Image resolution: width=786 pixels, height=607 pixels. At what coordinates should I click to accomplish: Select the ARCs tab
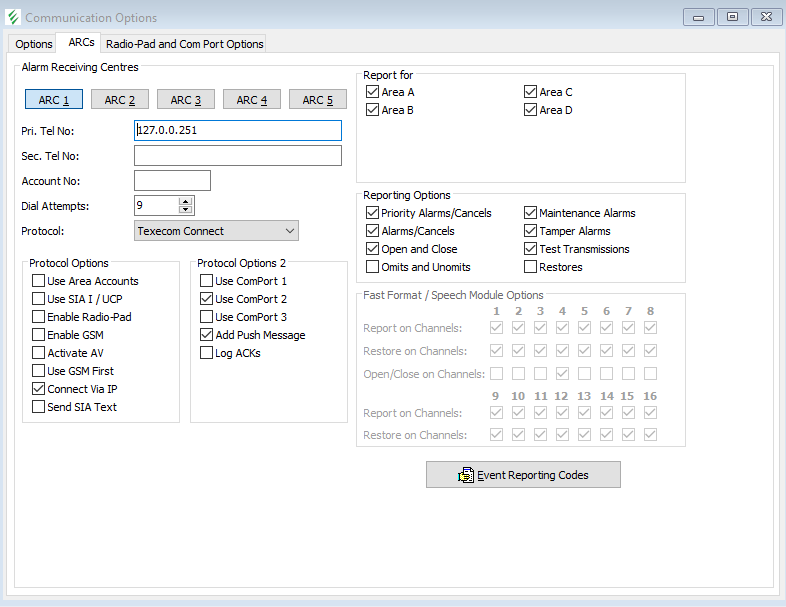click(x=81, y=43)
